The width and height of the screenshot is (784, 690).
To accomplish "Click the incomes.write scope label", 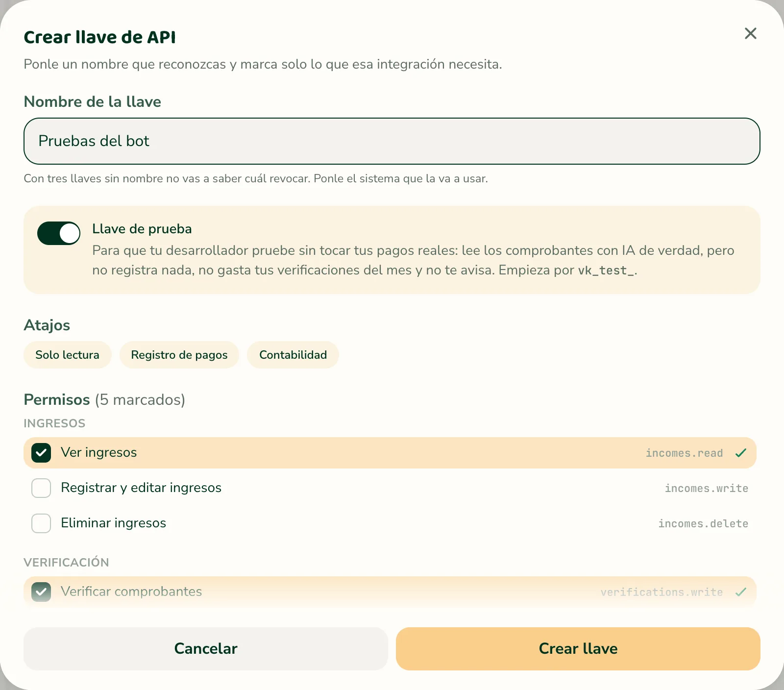I will tap(707, 488).
